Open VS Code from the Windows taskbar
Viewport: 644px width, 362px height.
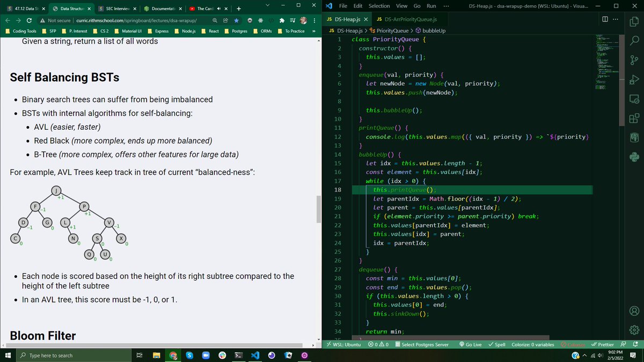[255, 355]
